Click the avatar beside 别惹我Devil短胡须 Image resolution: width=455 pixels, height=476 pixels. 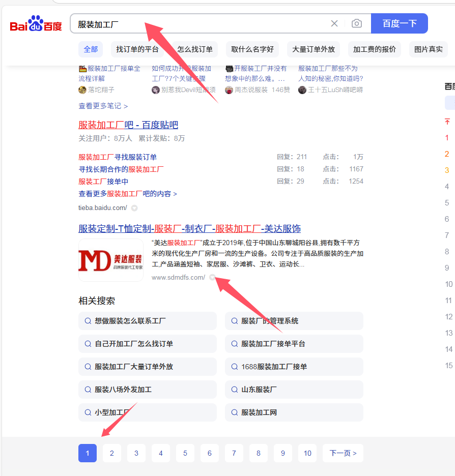156,90
